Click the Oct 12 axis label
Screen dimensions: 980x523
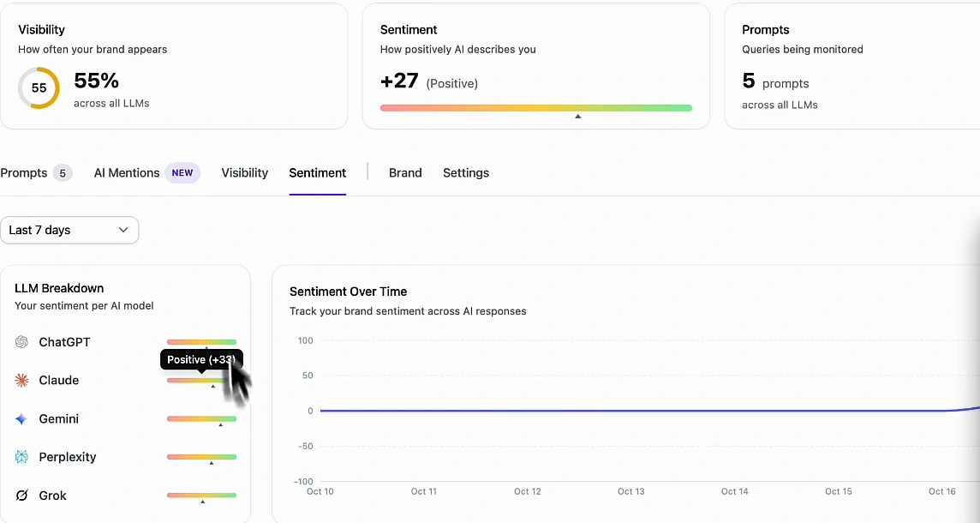(x=528, y=492)
